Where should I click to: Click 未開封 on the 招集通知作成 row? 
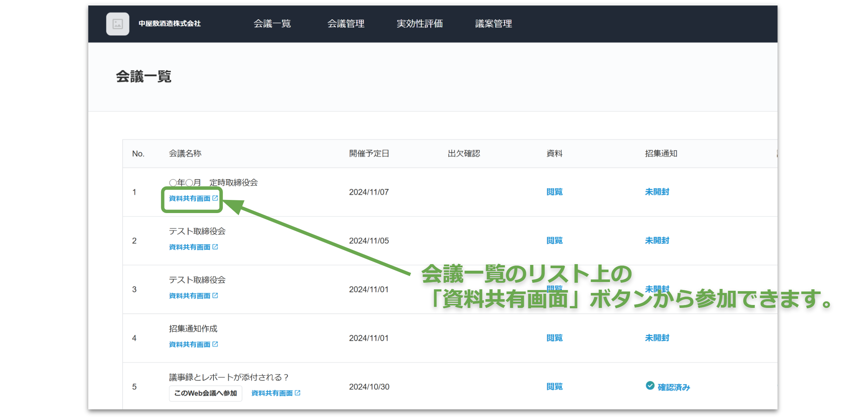[657, 337]
